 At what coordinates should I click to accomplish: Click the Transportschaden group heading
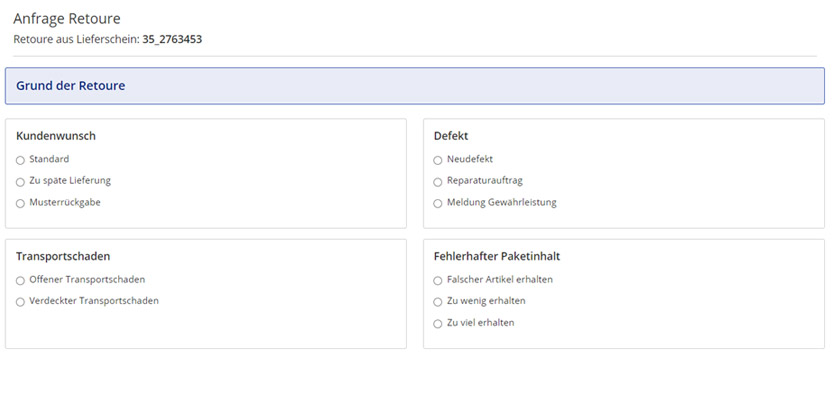click(63, 256)
